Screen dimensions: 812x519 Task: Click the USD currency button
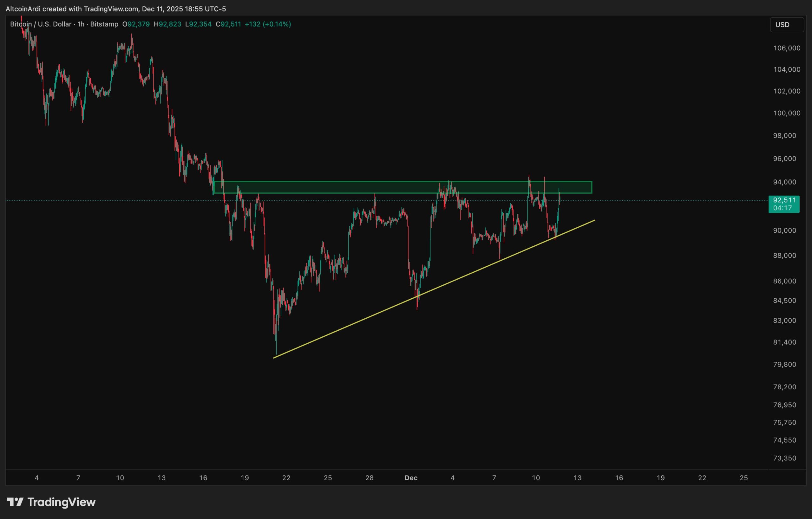pyautogui.click(x=787, y=25)
